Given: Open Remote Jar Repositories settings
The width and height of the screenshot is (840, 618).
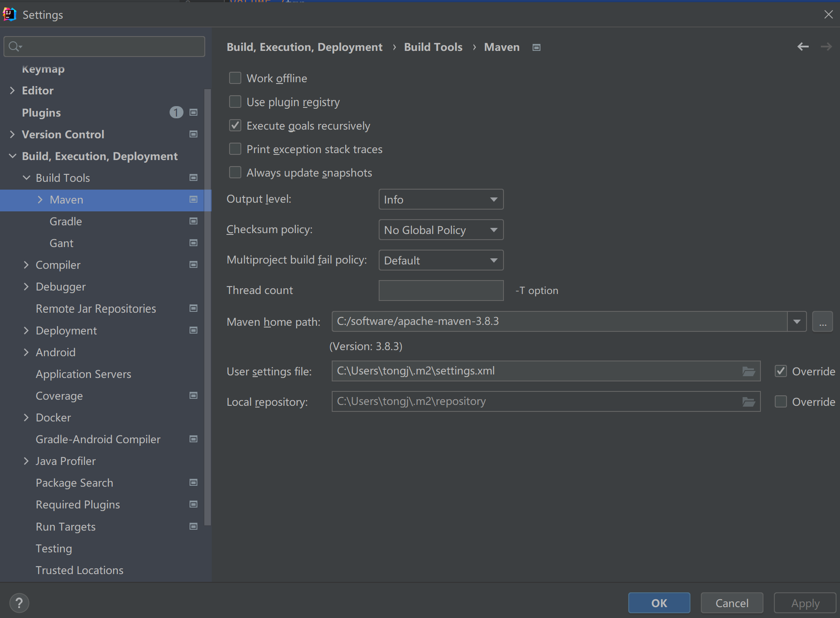Looking at the screenshot, I should [x=96, y=309].
